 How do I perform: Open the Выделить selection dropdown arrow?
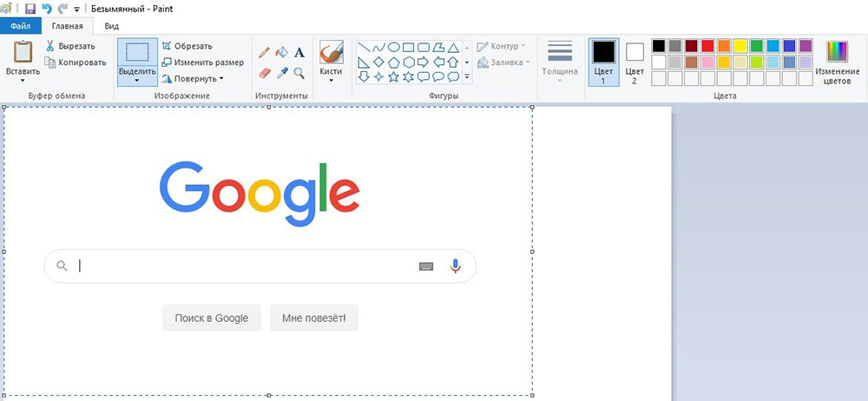tap(137, 81)
